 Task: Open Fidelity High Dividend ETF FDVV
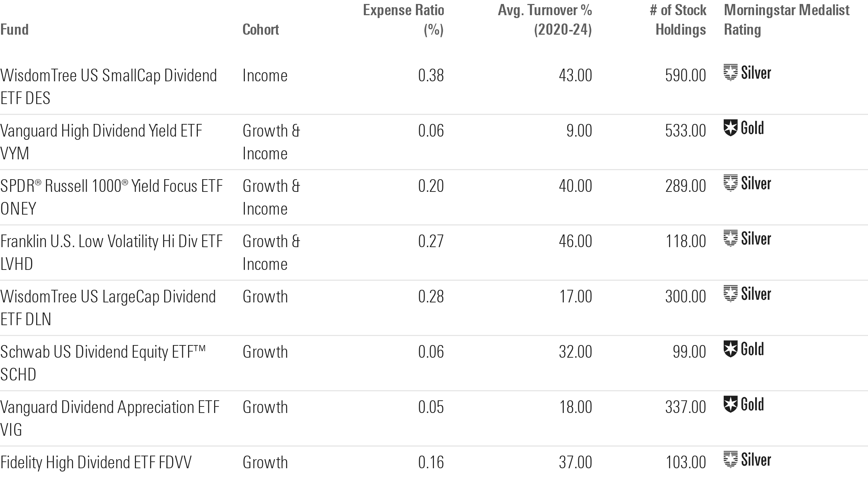[x=96, y=462]
